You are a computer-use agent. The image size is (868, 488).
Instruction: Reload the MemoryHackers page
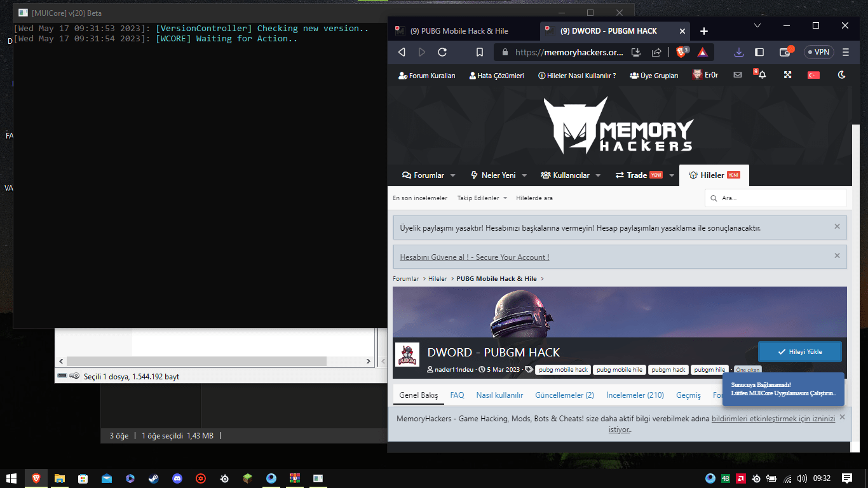(x=442, y=52)
